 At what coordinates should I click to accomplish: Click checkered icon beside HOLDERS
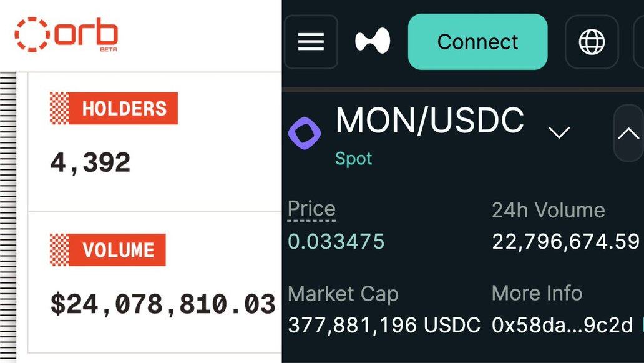[59, 108]
